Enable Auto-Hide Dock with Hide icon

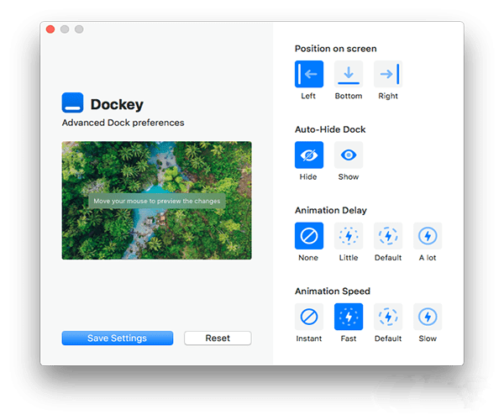(308, 155)
